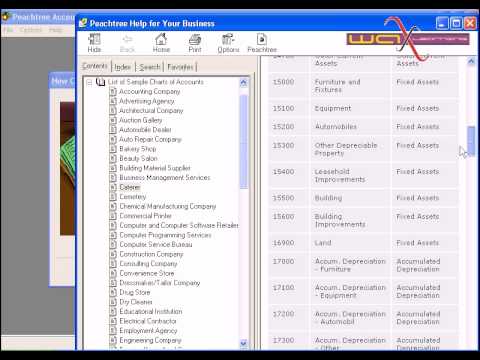480x360 pixels.
Task: Click the contents tree scrollbar thumb
Action: (x=244, y=142)
